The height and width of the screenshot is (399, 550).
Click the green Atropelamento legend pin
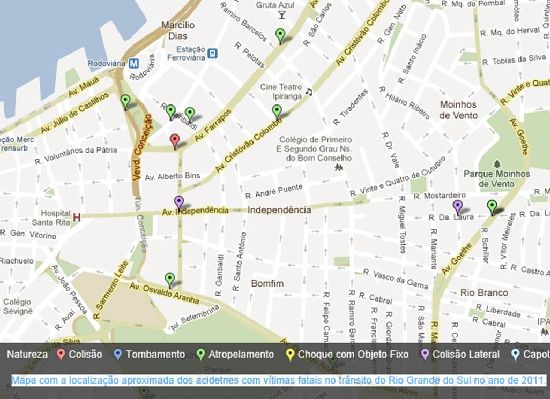(200, 354)
